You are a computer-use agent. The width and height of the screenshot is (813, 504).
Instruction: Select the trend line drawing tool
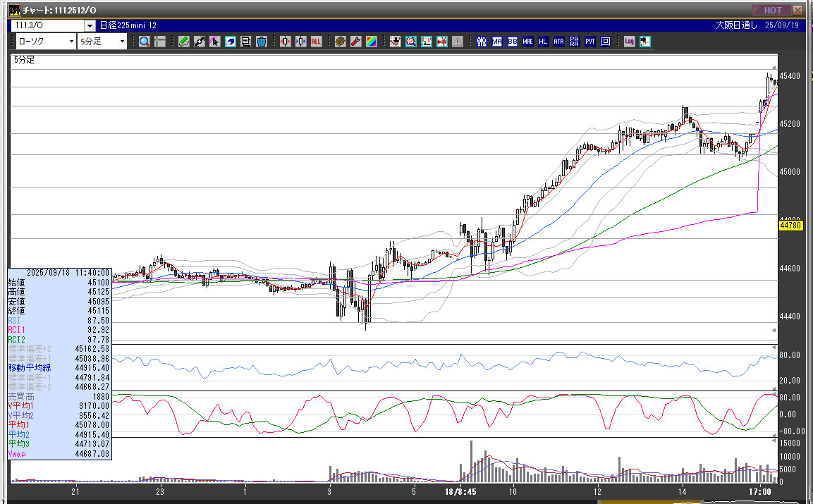coord(199,42)
